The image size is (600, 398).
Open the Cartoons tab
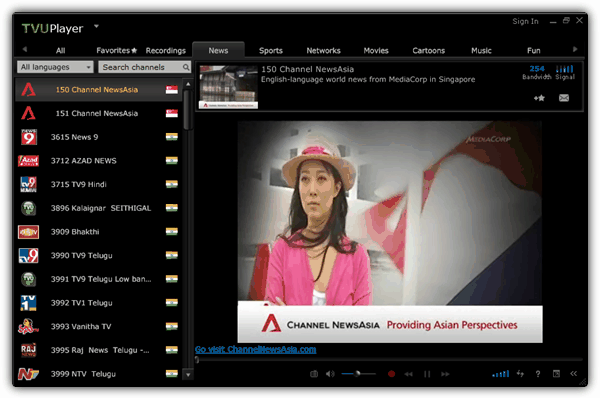coord(429,51)
